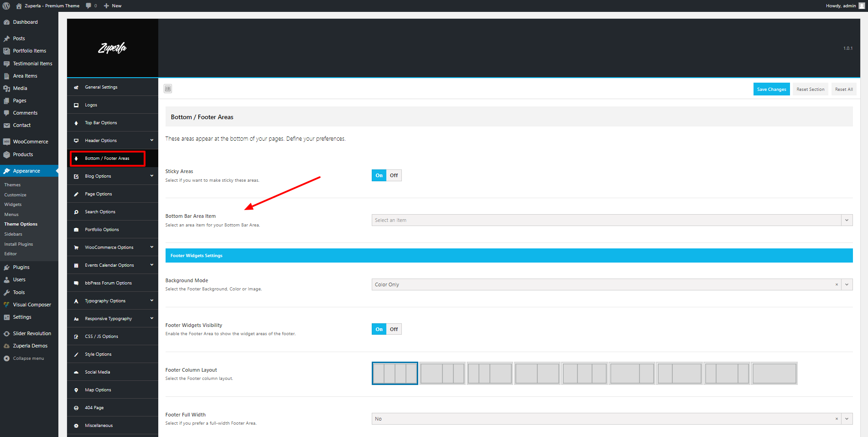Open Install Plugins submenu item
The image size is (868, 437).
pyautogui.click(x=19, y=244)
